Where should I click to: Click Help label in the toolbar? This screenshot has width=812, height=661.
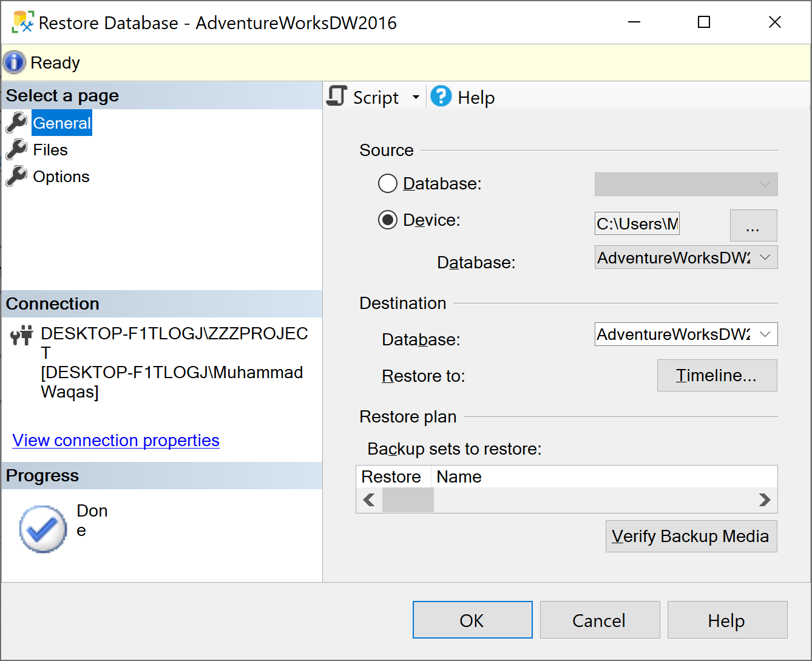coord(476,98)
